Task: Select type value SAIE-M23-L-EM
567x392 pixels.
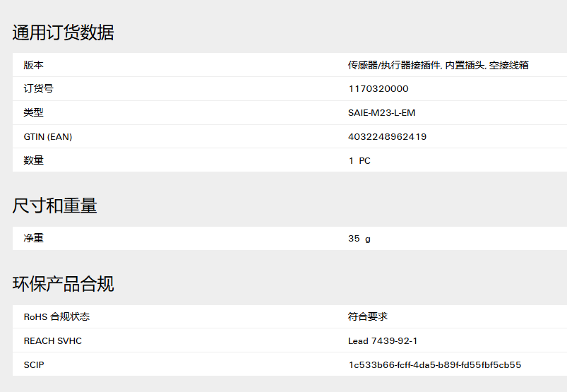Action: (381, 113)
